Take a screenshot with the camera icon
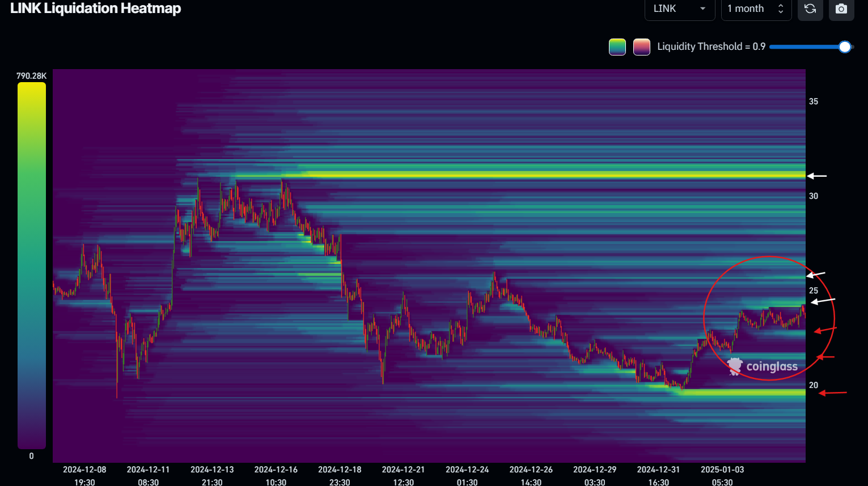Screen dimensions: 868x486 tap(841, 9)
